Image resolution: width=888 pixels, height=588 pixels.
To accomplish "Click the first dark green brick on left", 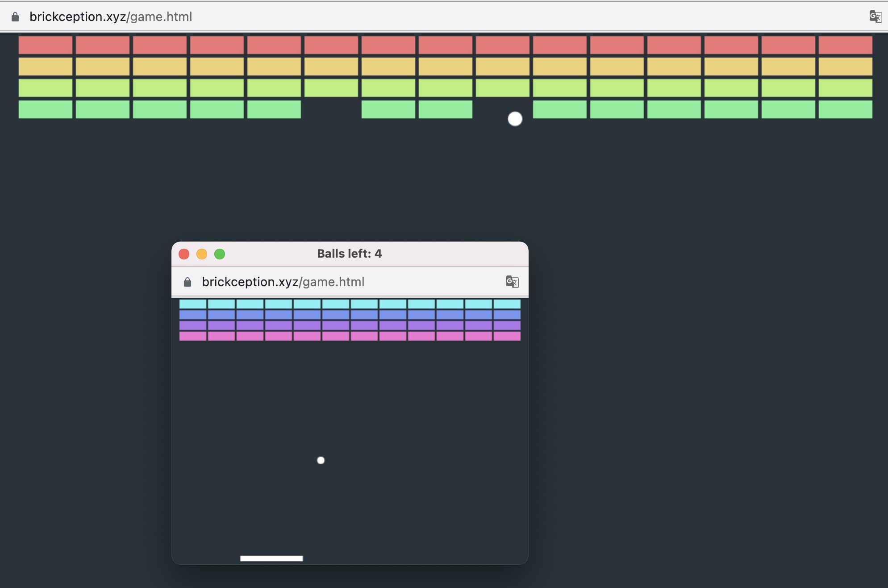I will 45,109.
